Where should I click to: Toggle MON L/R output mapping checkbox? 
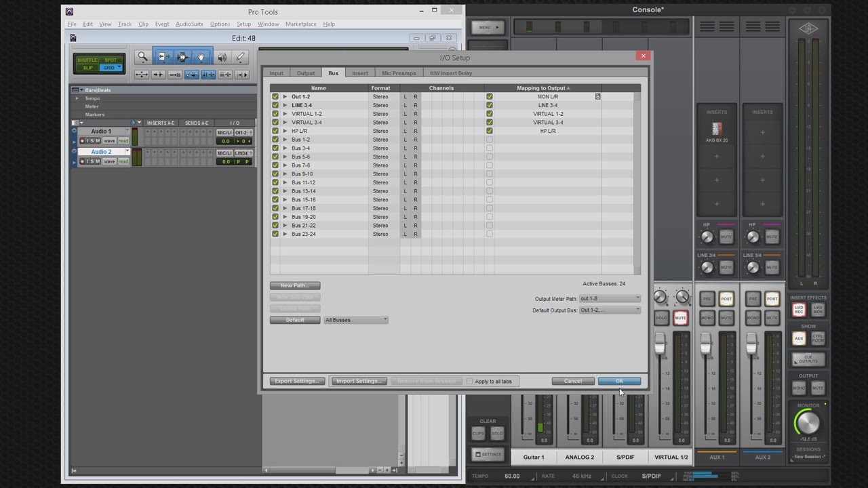tap(490, 97)
